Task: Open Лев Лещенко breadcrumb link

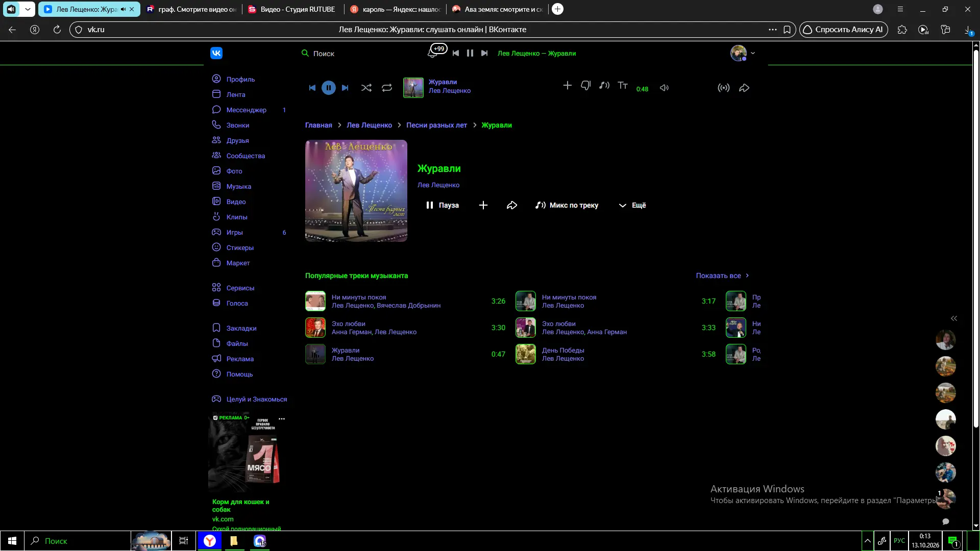Action: 369,125
